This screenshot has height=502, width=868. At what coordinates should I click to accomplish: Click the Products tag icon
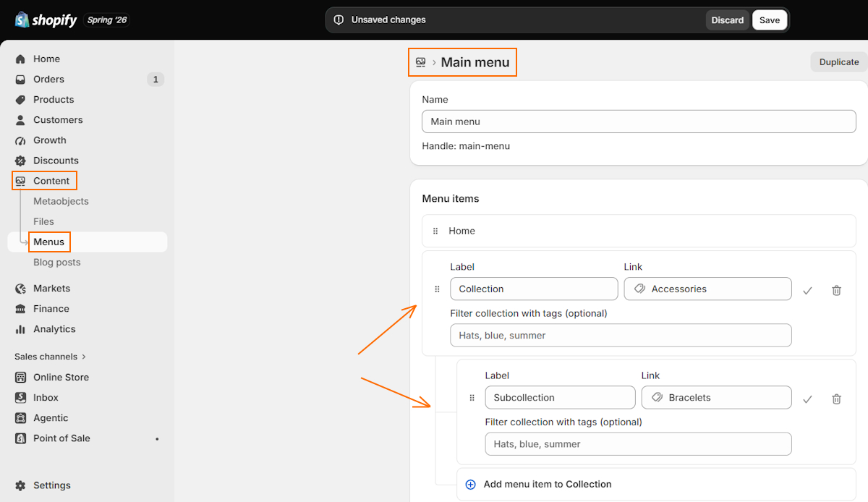pyautogui.click(x=20, y=100)
